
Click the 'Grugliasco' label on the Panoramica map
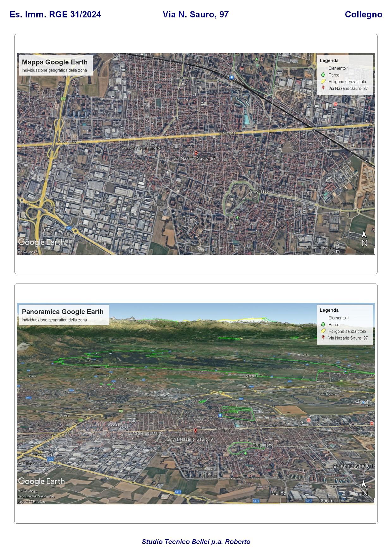coord(263,445)
